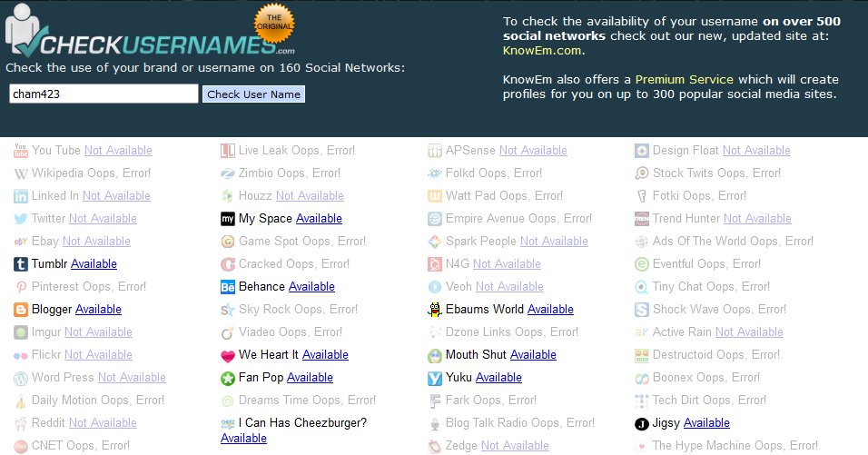Click the Mouth Shut icon
This screenshot has width=868, height=455.
[x=435, y=355]
